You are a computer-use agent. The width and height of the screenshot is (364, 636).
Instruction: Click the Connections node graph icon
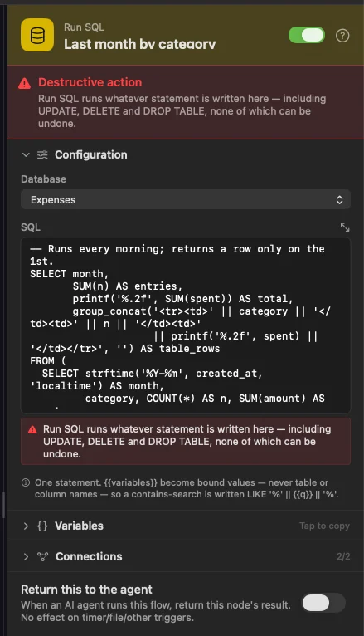pyautogui.click(x=42, y=556)
